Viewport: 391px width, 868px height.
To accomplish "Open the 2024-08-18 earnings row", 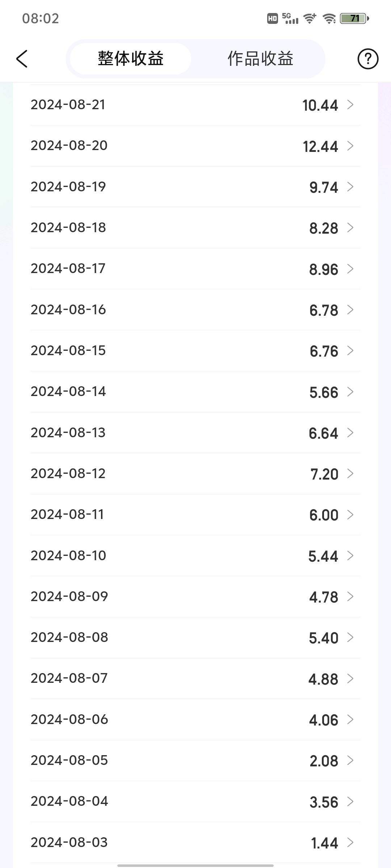I will point(195,228).
